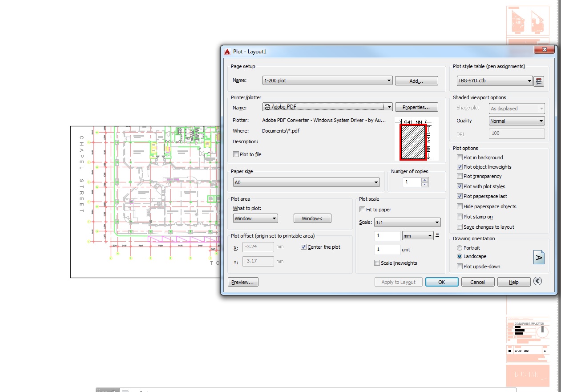Select Portrait orientation
Viewport: 561px width, 392px height.
[459, 248]
